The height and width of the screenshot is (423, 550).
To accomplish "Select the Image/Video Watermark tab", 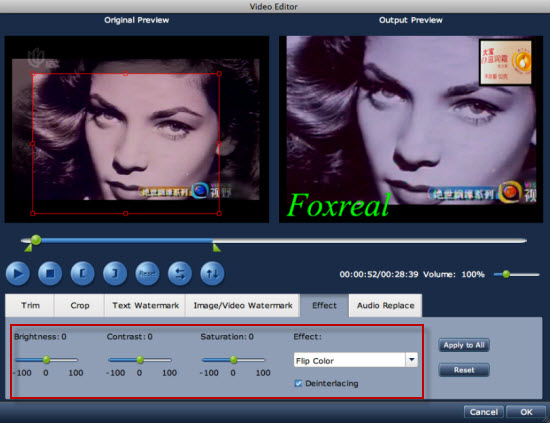I will click(243, 306).
